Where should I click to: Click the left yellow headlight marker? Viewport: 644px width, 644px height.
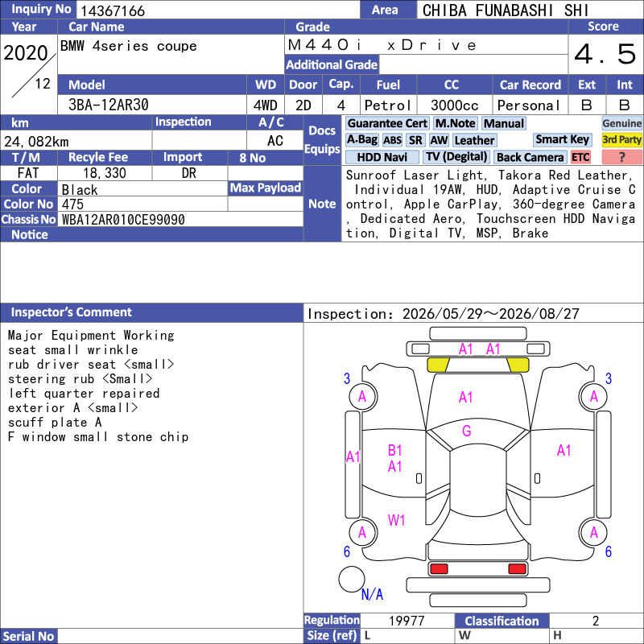click(438, 365)
